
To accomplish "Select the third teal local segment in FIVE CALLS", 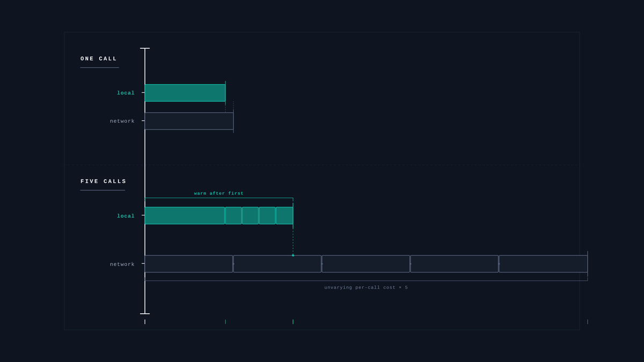I will (250, 216).
